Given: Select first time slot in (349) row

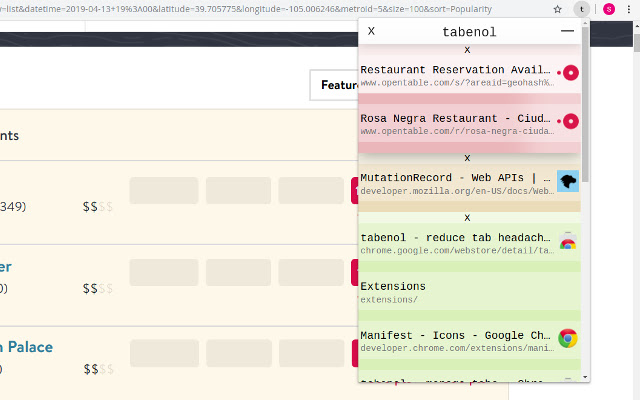Looking at the screenshot, I should 164,190.
